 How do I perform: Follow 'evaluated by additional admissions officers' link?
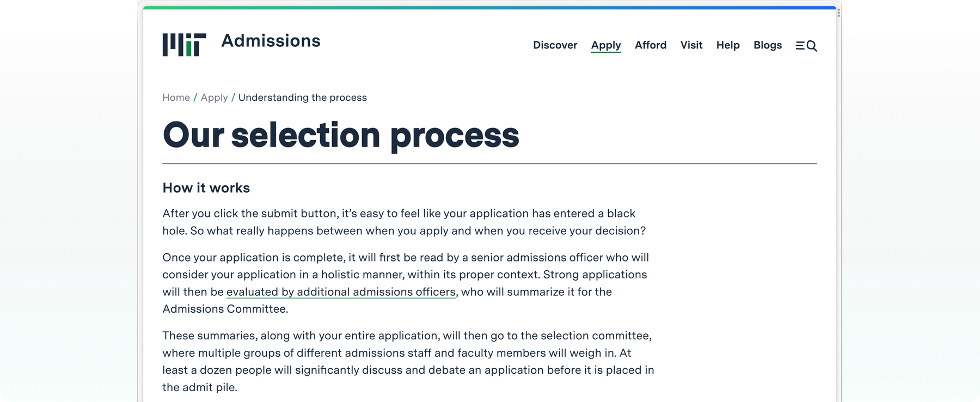(341, 292)
